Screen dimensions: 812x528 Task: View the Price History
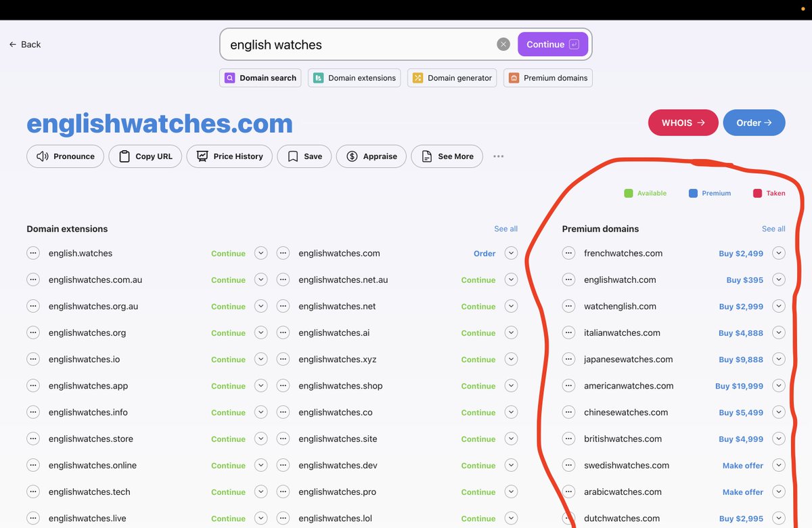click(x=229, y=156)
